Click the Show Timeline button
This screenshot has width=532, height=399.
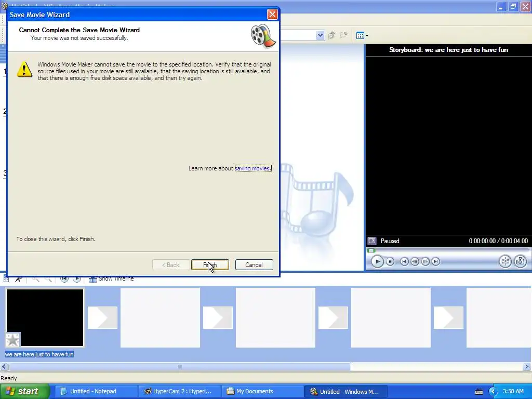111,279
